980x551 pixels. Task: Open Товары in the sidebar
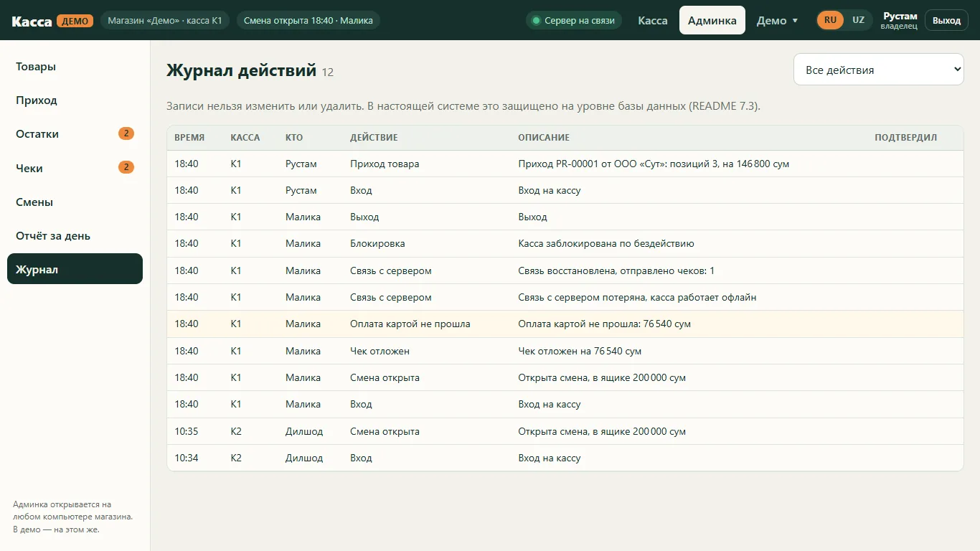[75, 67]
